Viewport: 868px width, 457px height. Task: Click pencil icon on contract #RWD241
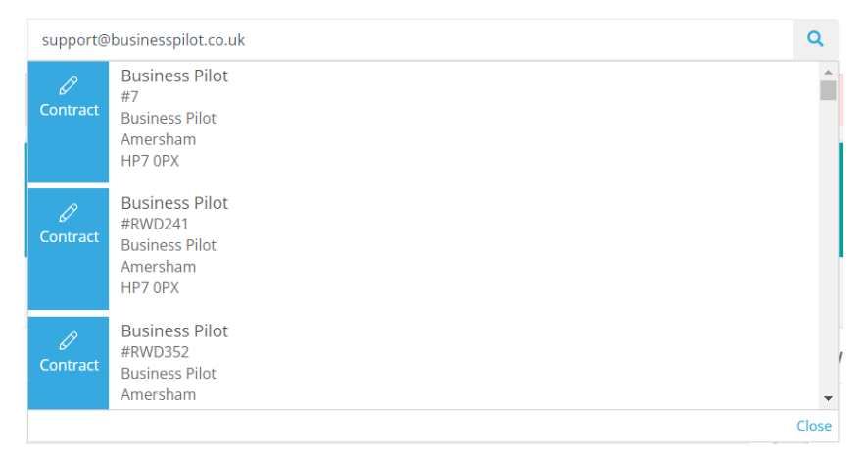pos(69,213)
